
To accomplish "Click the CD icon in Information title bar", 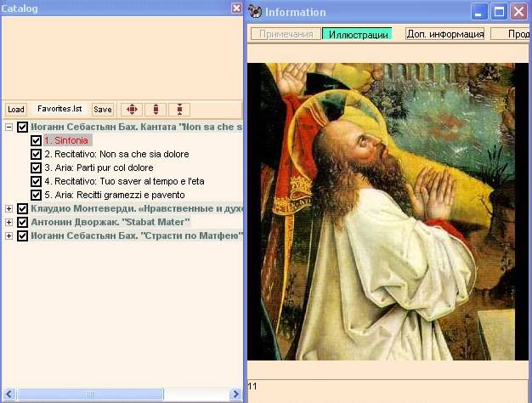I will (255, 12).
